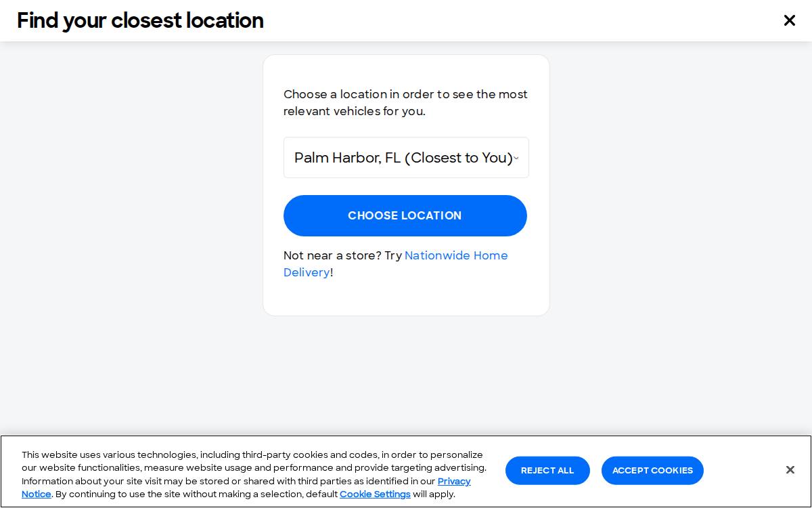The width and height of the screenshot is (812, 508).
Task: Open the Cookie Settings link
Action: coord(375,494)
